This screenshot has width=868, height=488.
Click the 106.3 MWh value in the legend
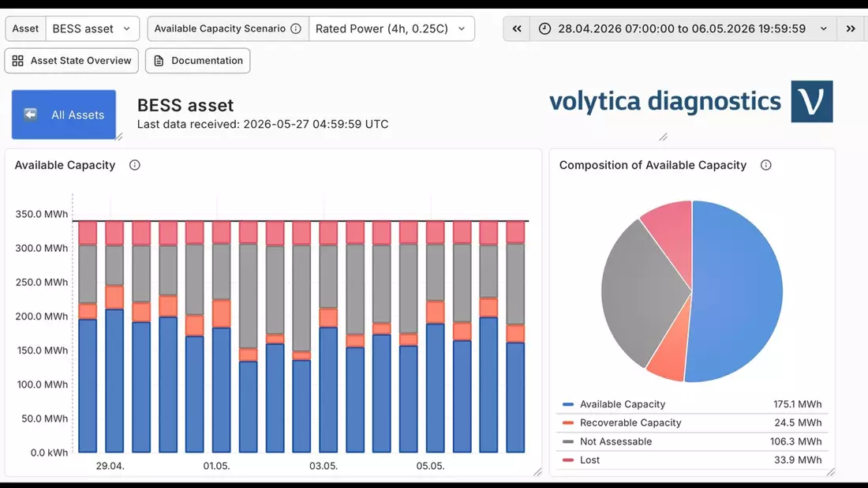pos(795,441)
